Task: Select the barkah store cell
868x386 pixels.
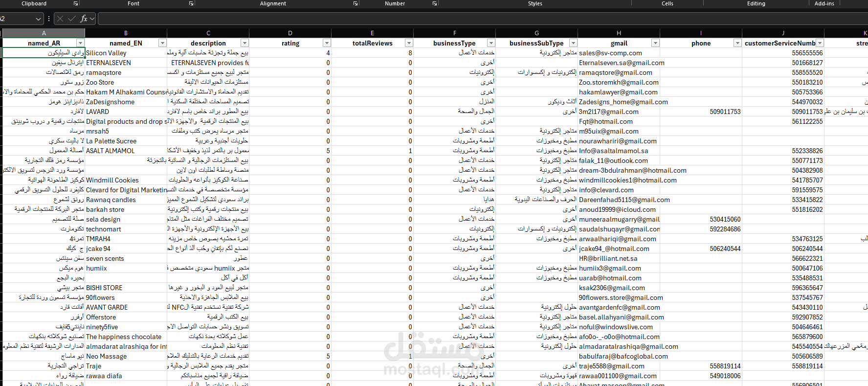Action: click(126, 209)
